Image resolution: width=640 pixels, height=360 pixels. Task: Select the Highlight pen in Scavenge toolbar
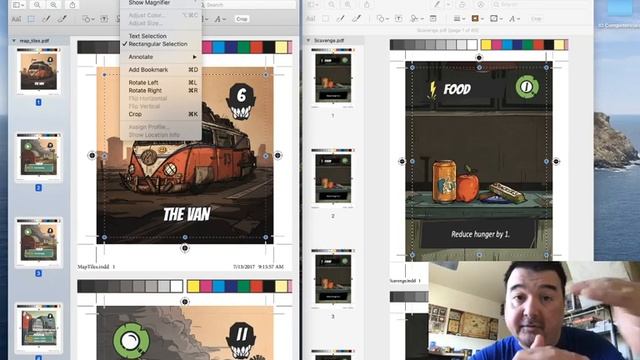tap(437, 5)
